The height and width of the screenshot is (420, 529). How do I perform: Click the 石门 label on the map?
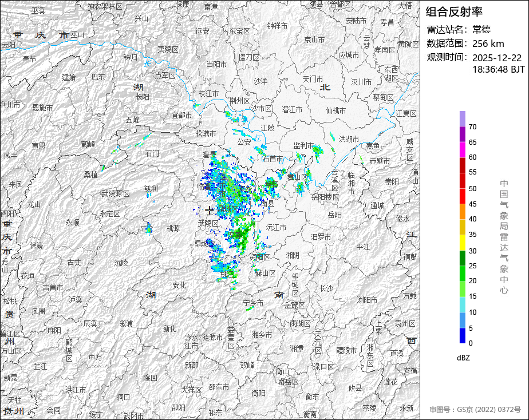point(152,154)
